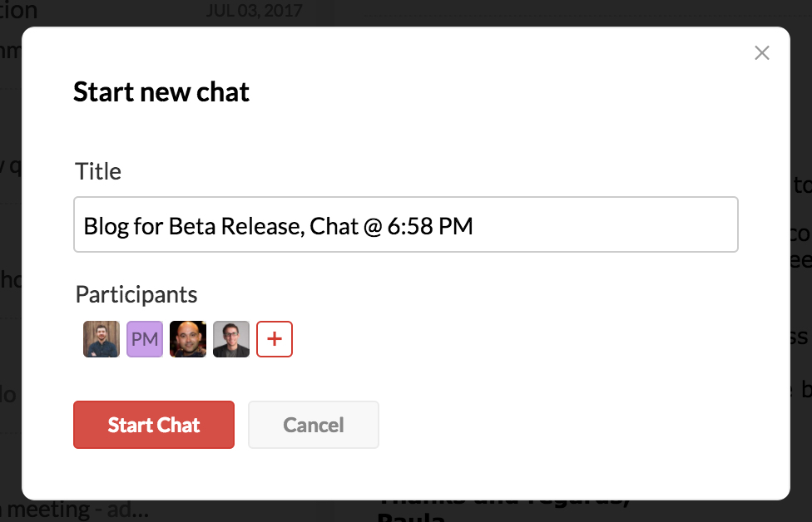Select the bald man participant avatar
This screenshot has width=812, height=522.
188,339
